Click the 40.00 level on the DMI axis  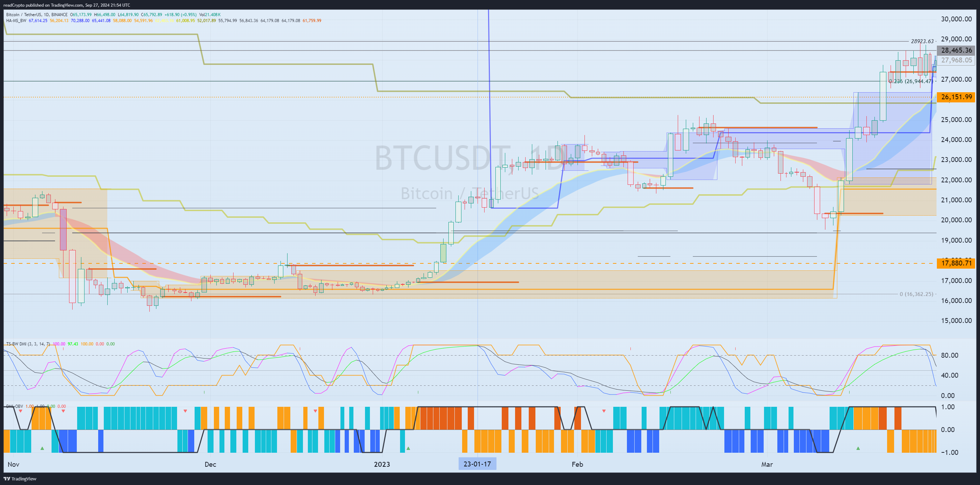949,375
